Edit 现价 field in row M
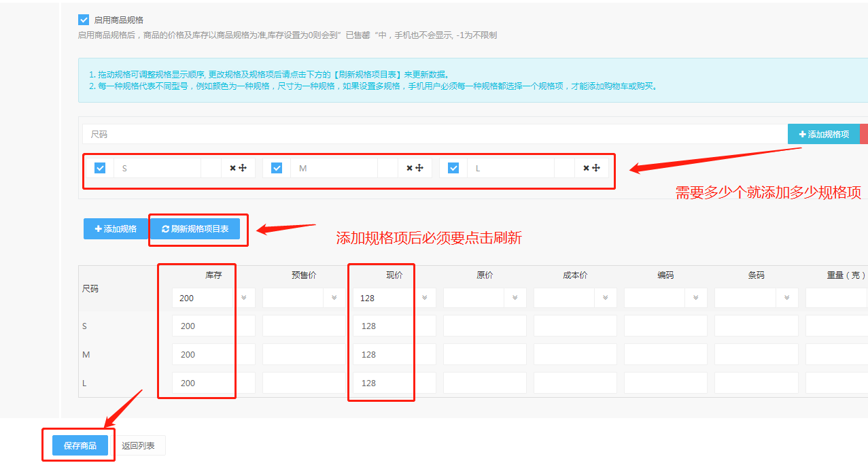868x463 pixels. click(x=394, y=354)
